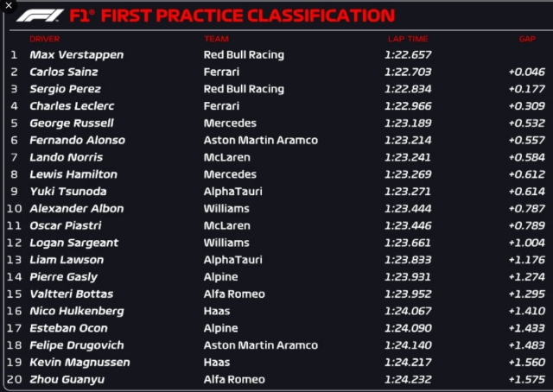Select the TEAM column header

[216, 39]
